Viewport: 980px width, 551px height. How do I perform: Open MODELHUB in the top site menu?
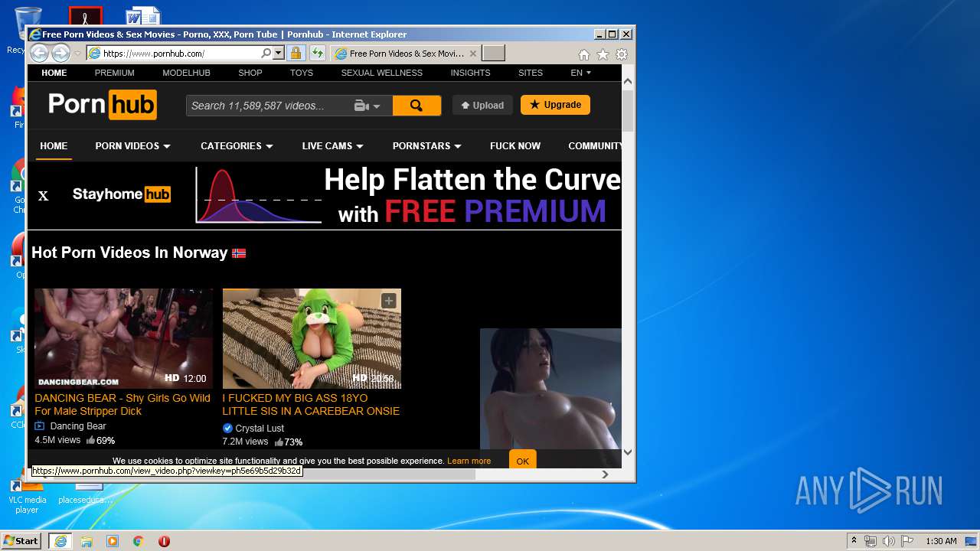[x=186, y=73]
